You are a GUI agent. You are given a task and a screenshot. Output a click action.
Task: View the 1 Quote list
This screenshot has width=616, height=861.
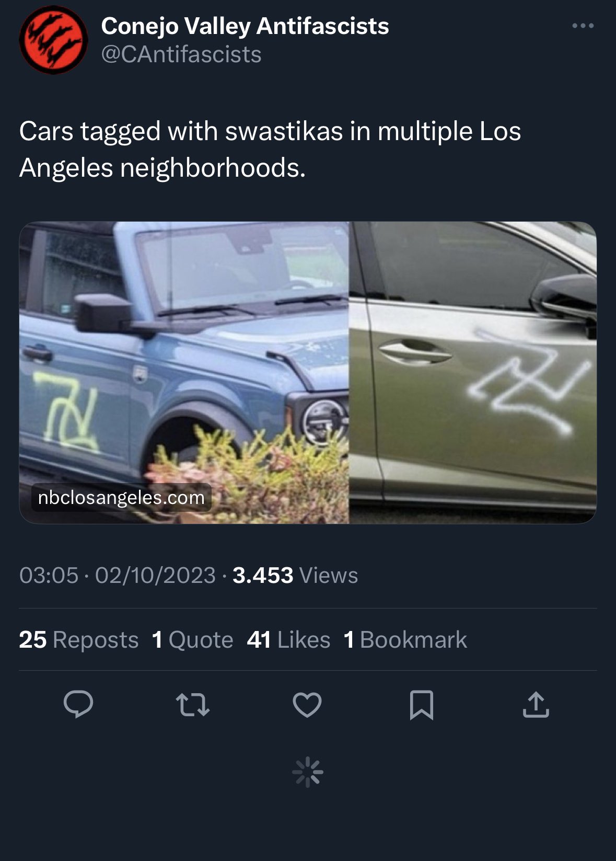pyautogui.click(x=192, y=639)
